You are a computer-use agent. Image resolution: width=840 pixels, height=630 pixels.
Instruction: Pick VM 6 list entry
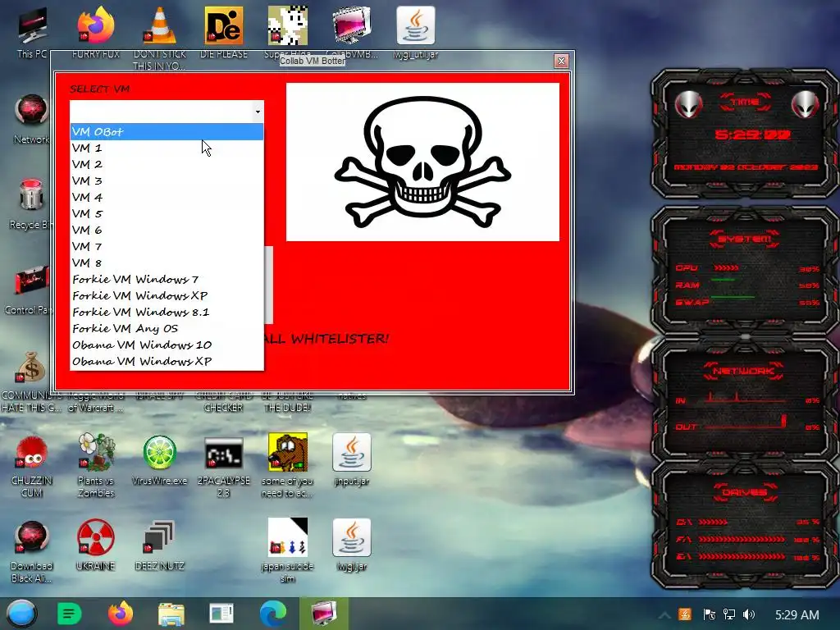click(x=167, y=230)
